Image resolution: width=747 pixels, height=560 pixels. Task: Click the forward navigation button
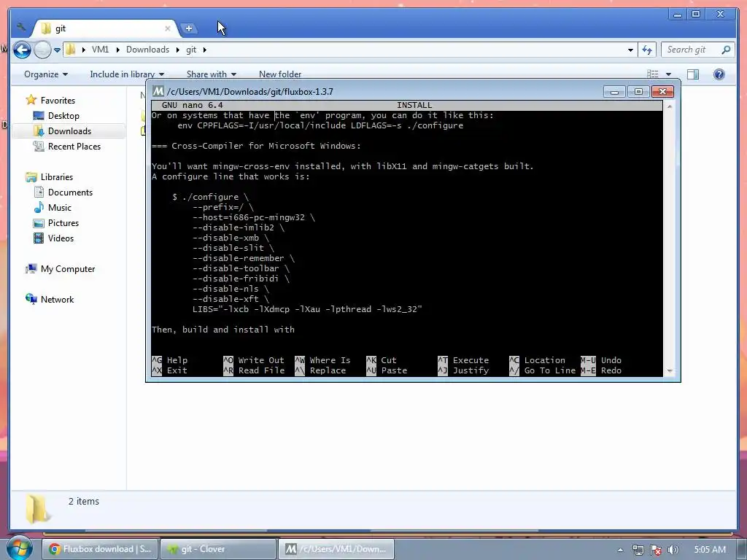pyautogui.click(x=42, y=50)
